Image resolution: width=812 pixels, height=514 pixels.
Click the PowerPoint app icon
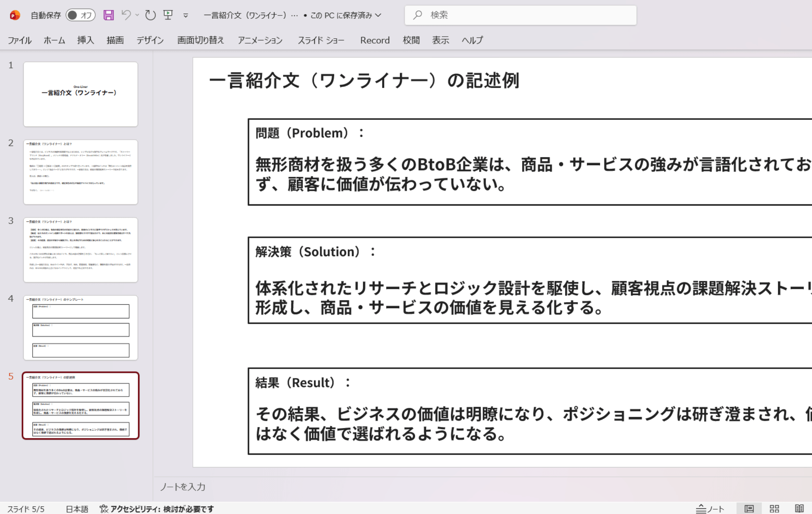(x=15, y=15)
